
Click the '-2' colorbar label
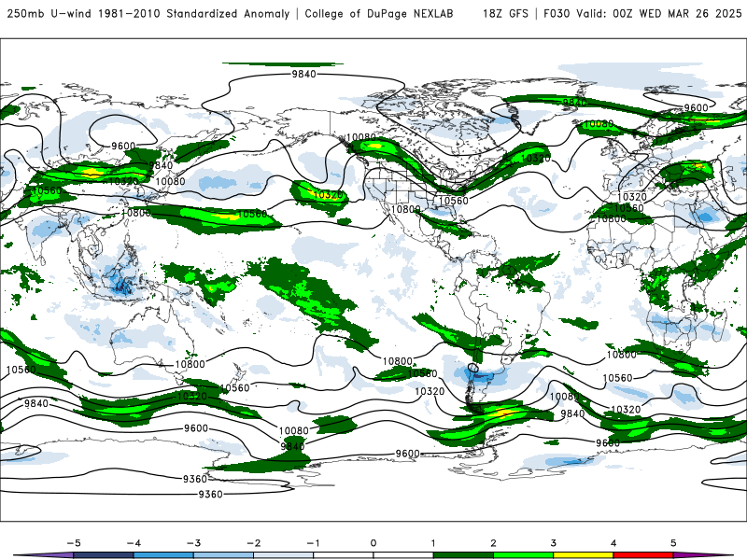click(253, 543)
